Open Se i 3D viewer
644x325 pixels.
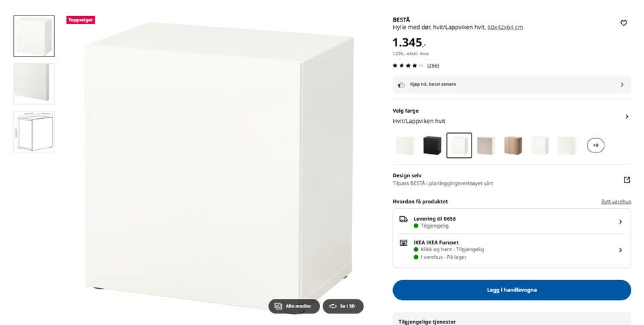pyautogui.click(x=343, y=306)
